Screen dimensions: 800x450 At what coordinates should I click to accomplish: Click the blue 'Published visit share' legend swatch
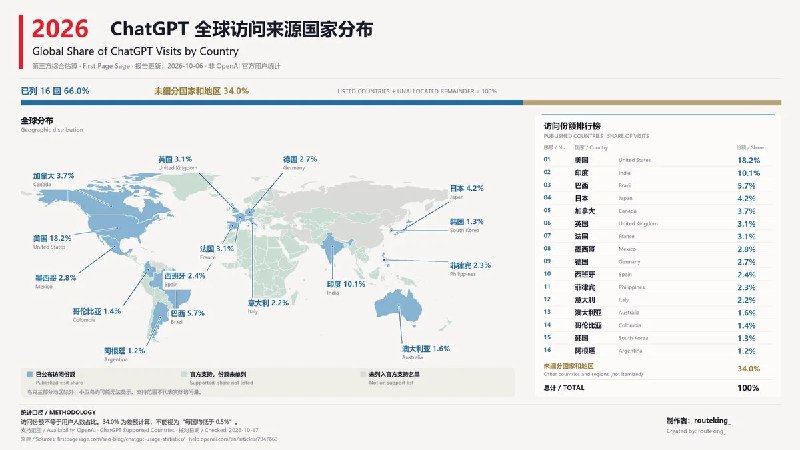30,374
